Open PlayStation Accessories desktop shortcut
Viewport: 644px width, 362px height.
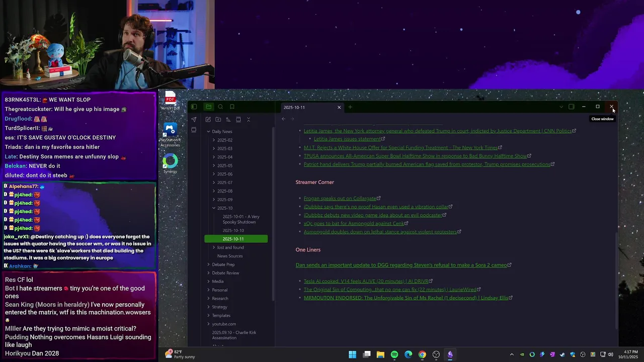pyautogui.click(x=170, y=135)
